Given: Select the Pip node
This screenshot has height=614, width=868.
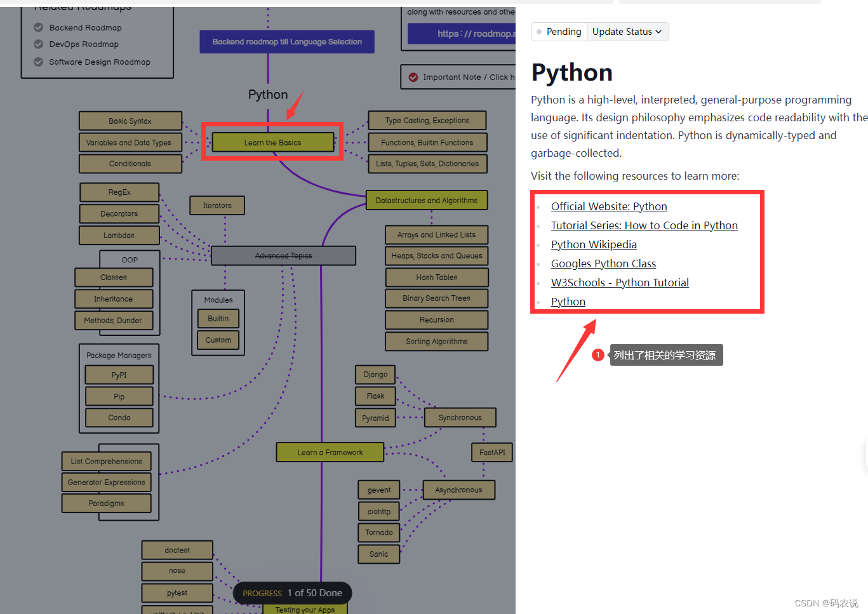Looking at the screenshot, I should pos(119,396).
